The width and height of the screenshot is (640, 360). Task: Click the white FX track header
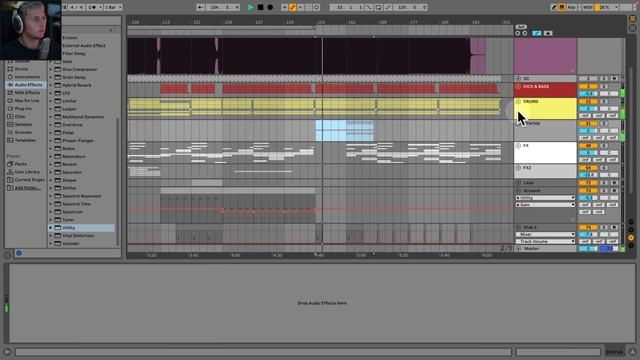(x=545, y=152)
